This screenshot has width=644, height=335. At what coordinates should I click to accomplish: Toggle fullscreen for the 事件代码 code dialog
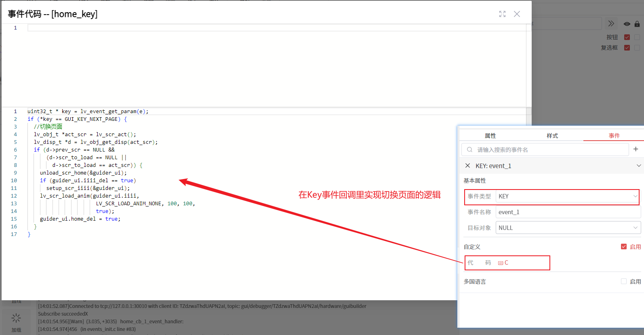tap(502, 14)
